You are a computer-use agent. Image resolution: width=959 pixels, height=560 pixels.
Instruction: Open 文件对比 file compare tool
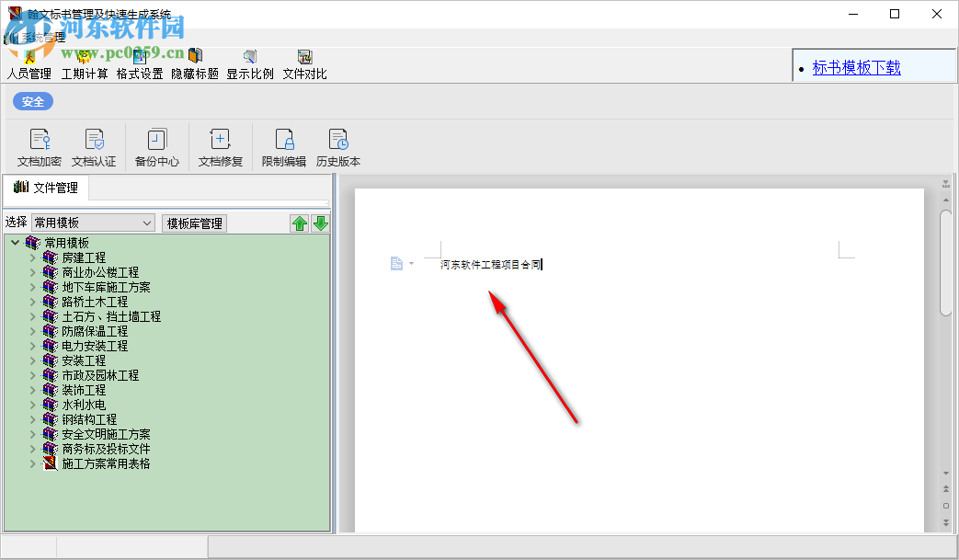click(304, 65)
